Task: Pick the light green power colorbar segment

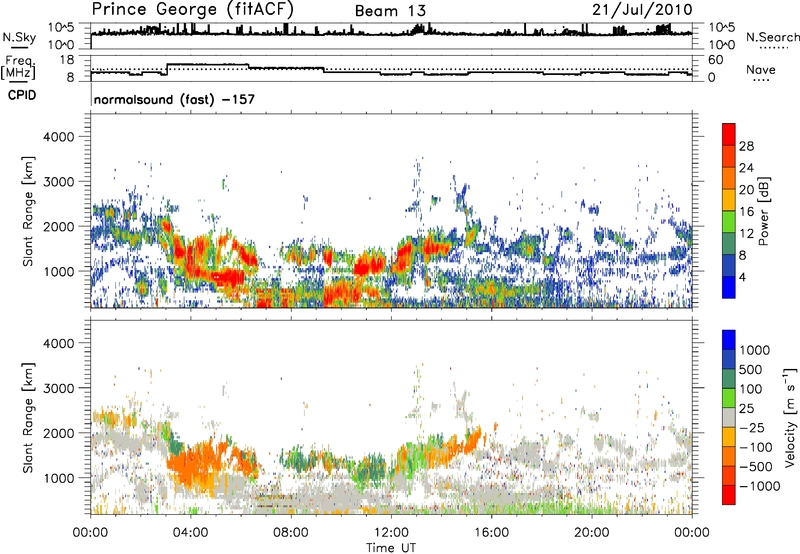Action: click(x=729, y=221)
